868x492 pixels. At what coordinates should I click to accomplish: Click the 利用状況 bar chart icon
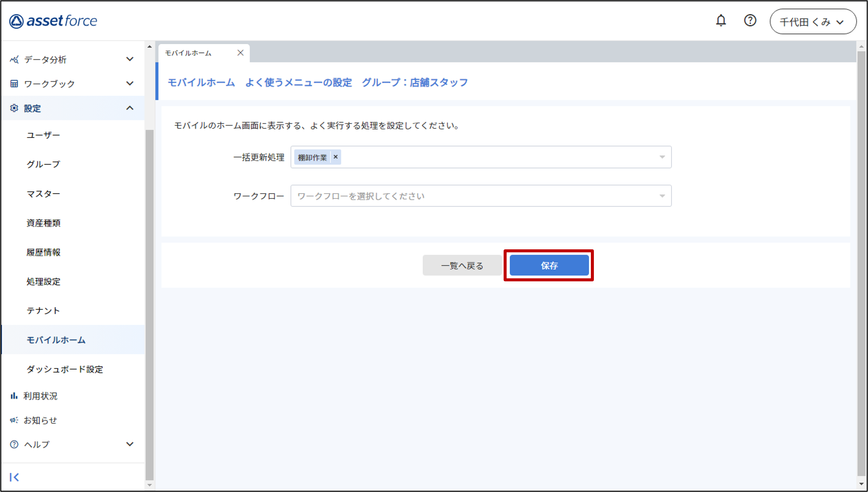[x=14, y=396]
